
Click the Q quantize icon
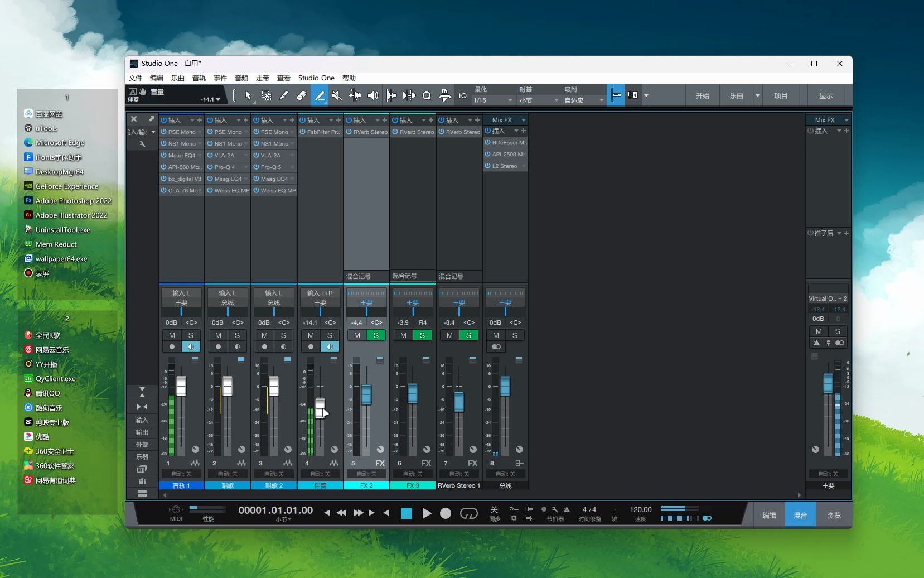427,95
